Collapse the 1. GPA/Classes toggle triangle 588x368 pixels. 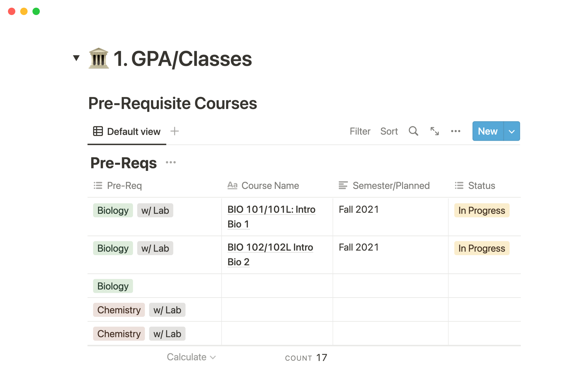pyautogui.click(x=76, y=58)
